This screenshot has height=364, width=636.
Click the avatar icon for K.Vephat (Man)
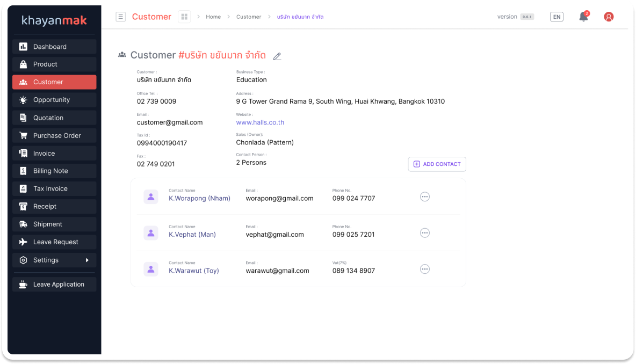[x=151, y=233]
